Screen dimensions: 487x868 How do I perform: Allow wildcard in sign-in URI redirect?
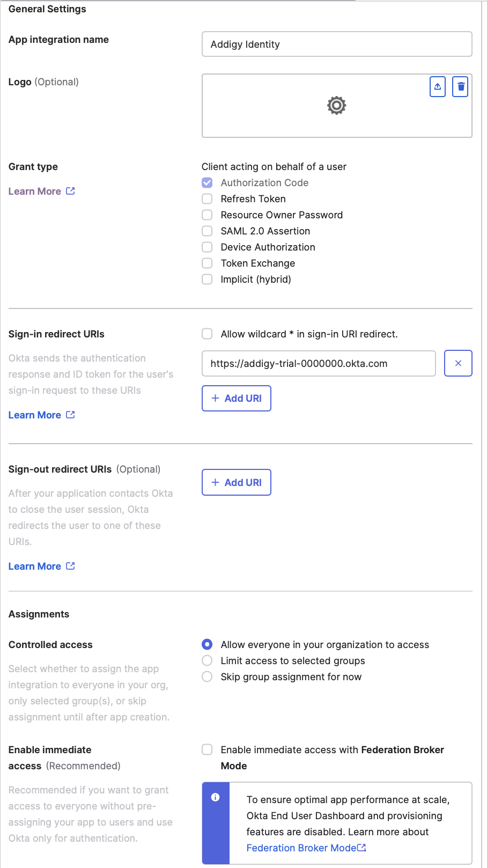(207, 334)
